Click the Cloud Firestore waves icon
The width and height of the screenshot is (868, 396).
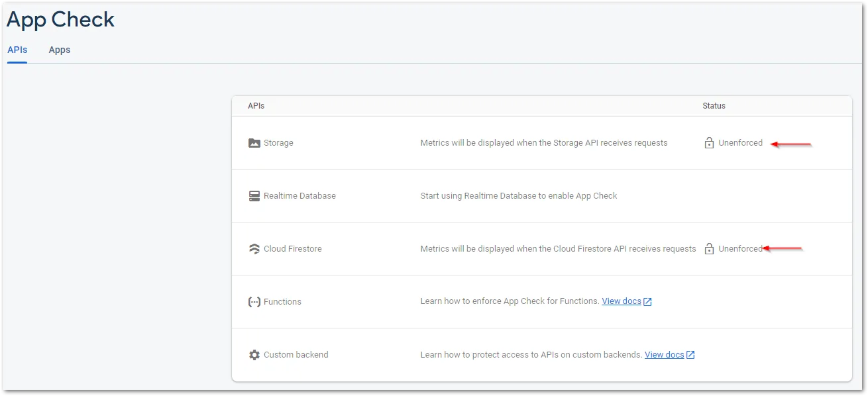click(254, 249)
